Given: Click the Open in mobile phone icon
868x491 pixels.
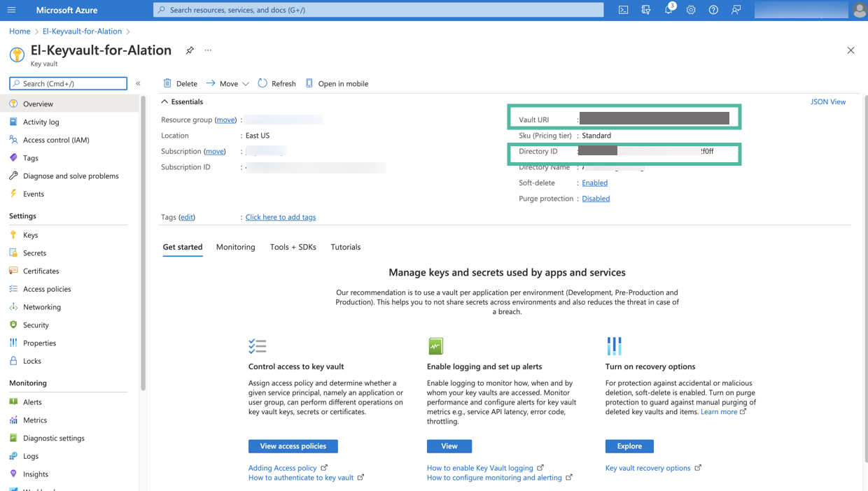Looking at the screenshot, I should coord(309,83).
